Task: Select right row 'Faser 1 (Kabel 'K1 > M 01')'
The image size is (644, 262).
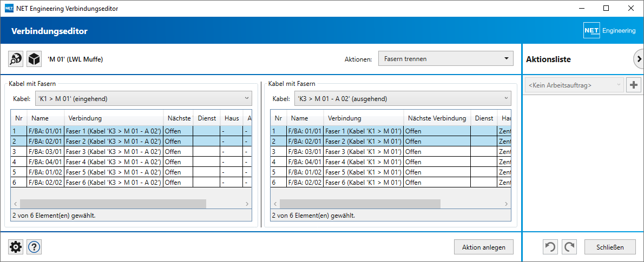Action: [x=391, y=131]
